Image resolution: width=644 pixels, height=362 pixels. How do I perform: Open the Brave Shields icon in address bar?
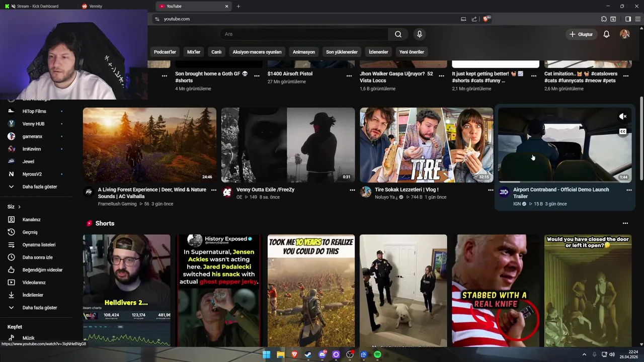(x=486, y=19)
